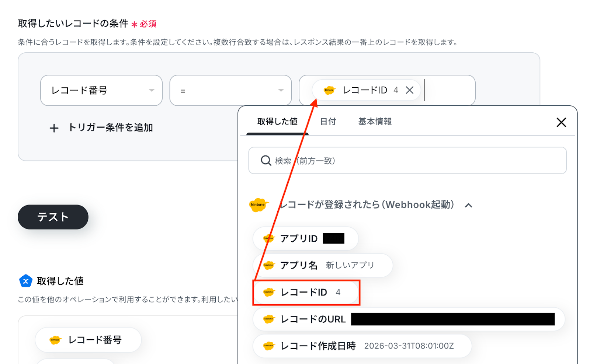Viewport: 590px width, 364px height.
Task: Click the kintone icon in the レコードID chip
Action: (329, 90)
